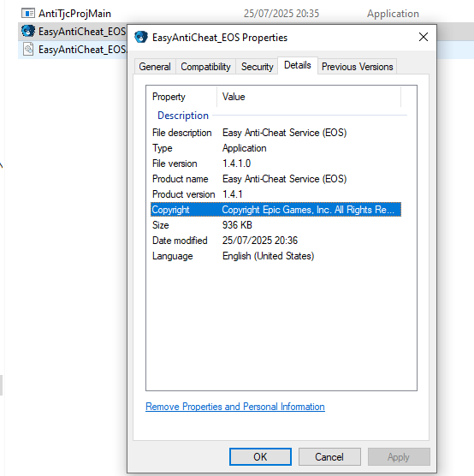Switch to the Security tab
This screenshot has height=476, width=474.
coord(258,67)
